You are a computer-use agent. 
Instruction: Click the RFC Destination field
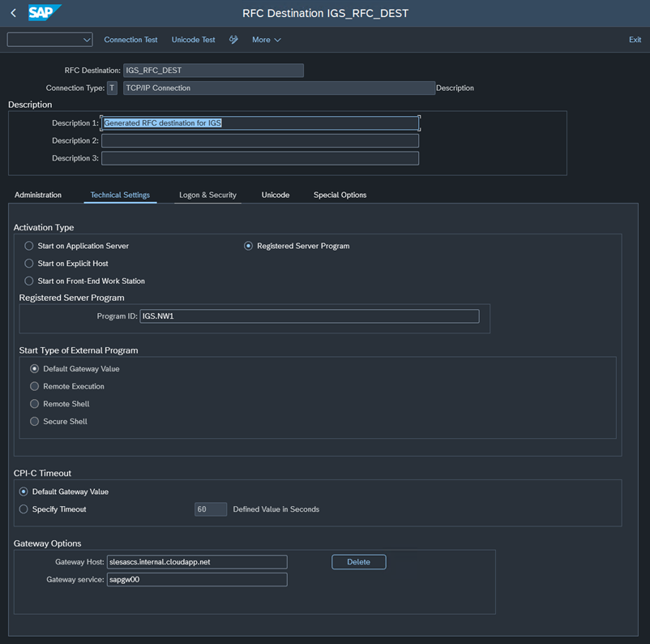213,71
